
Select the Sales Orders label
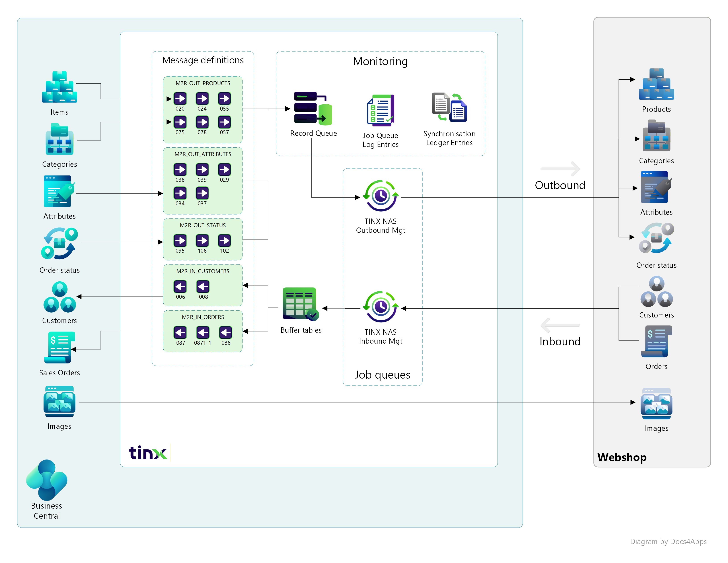point(60,373)
